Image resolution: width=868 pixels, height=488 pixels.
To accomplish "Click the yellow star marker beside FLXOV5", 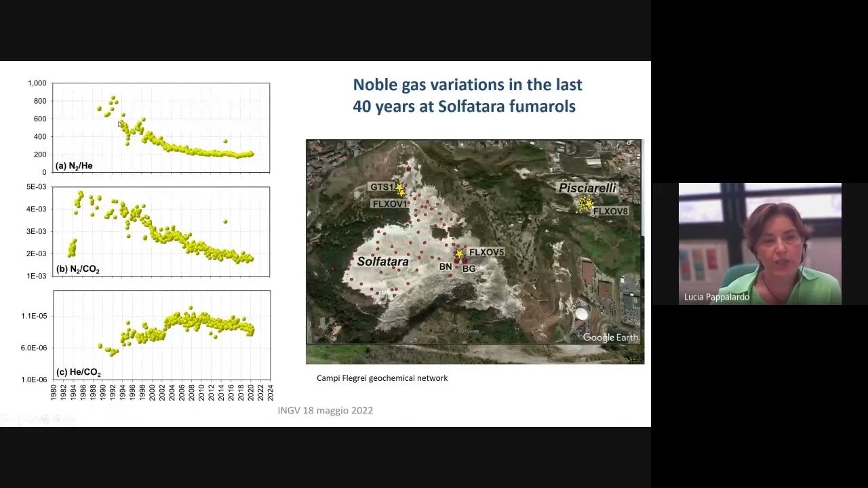I will point(460,253).
